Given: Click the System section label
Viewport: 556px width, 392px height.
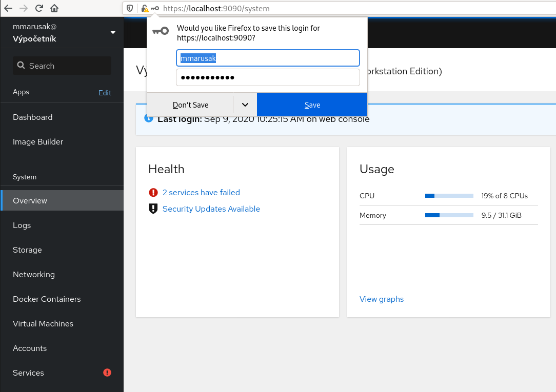Looking at the screenshot, I should click(25, 177).
